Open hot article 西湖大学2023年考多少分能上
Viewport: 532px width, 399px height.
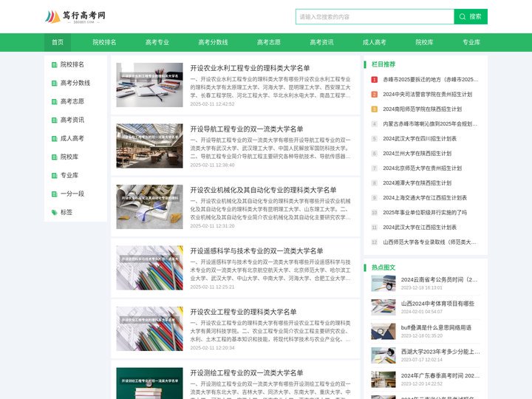click(440, 352)
